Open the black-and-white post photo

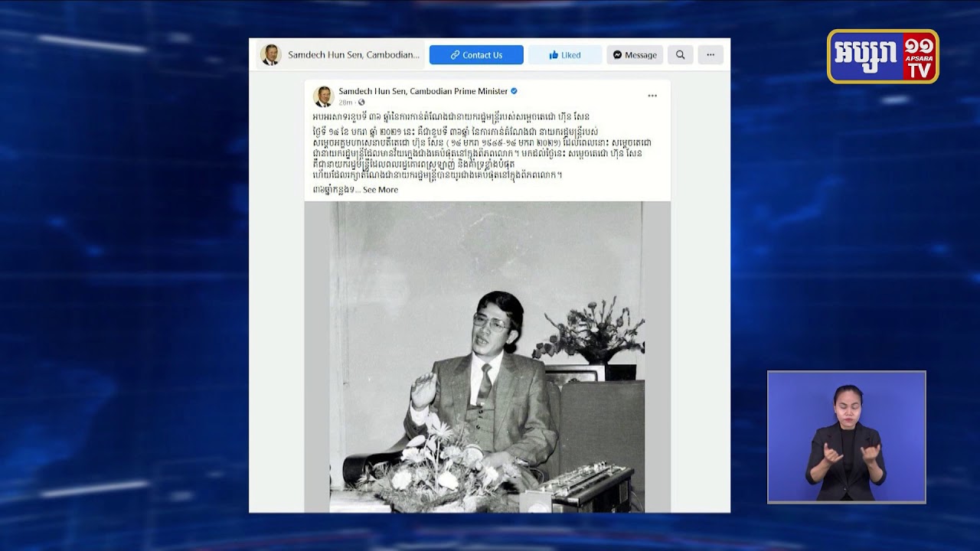tap(488, 357)
